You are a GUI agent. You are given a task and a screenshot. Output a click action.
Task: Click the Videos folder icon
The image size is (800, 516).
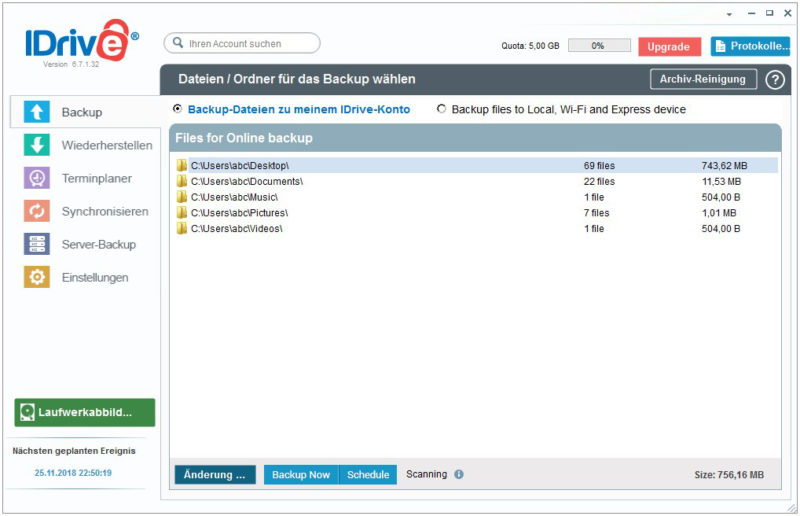[x=182, y=228]
